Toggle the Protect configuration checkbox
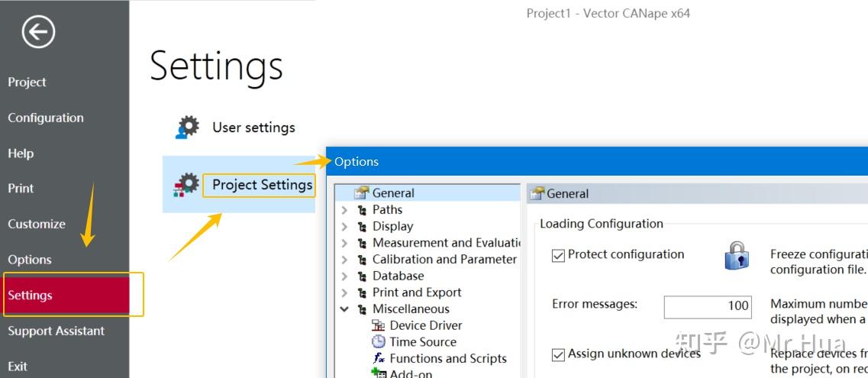 [x=558, y=255]
